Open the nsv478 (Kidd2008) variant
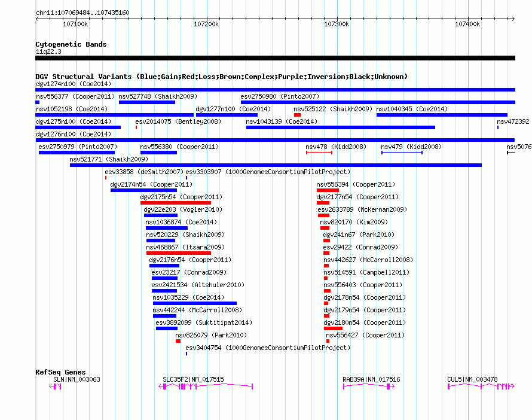This screenshot has height=420, width=532. click(x=336, y=147)
